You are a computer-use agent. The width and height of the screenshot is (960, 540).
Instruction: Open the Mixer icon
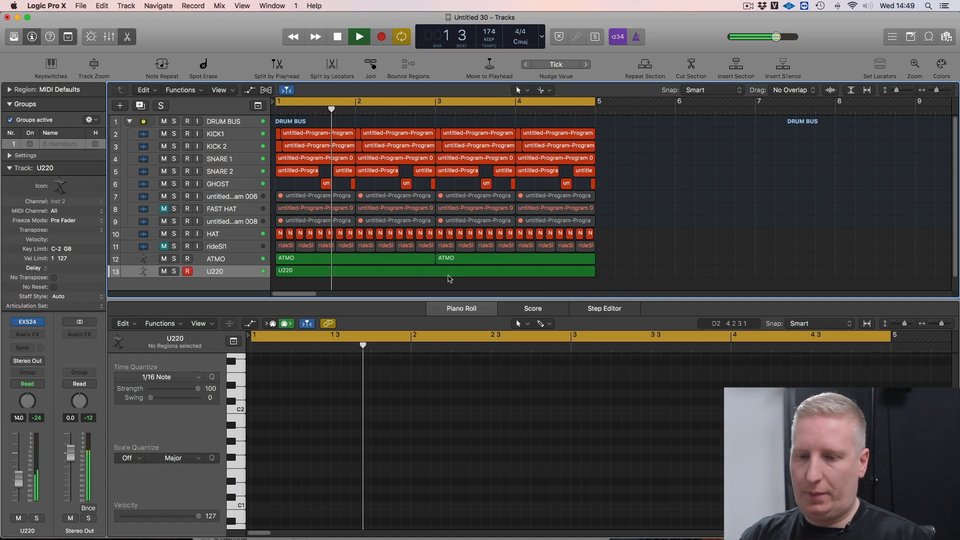(x=109, y=37)
